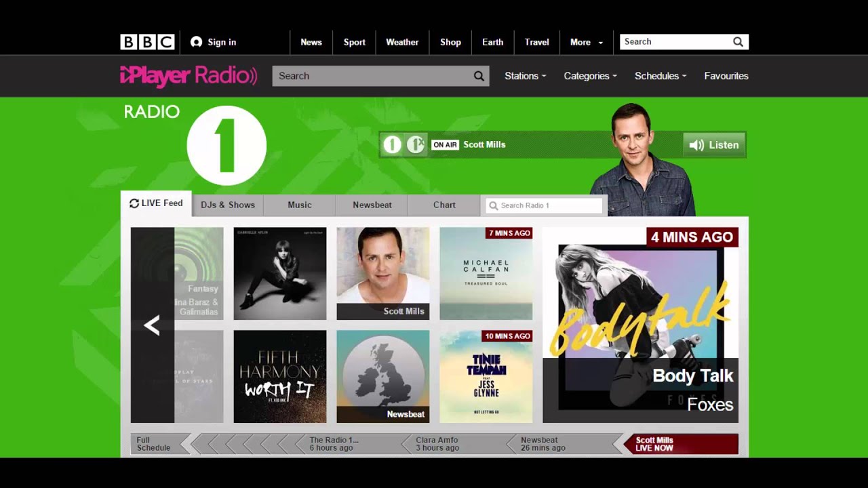868x488 pixels.
Task: Click the 7 MINS AGO timestamp label
Action: click(x=509, y=233)
